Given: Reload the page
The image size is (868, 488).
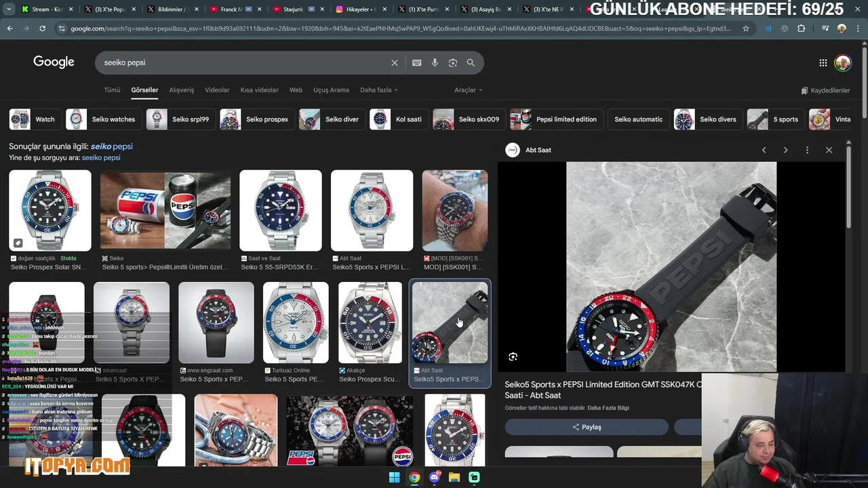Looking at the screenshot, I should (x=42, y=28).
